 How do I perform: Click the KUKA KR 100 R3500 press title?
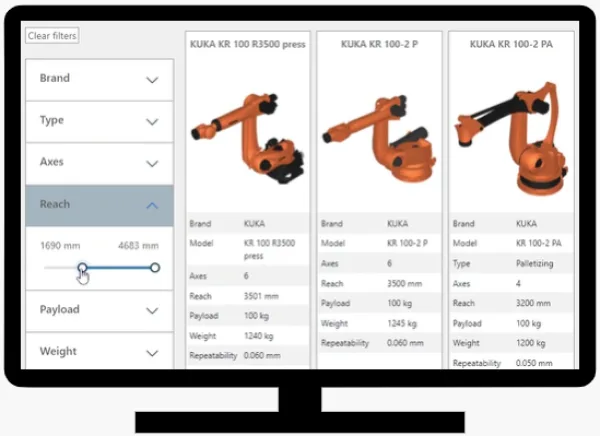(248, 44)
